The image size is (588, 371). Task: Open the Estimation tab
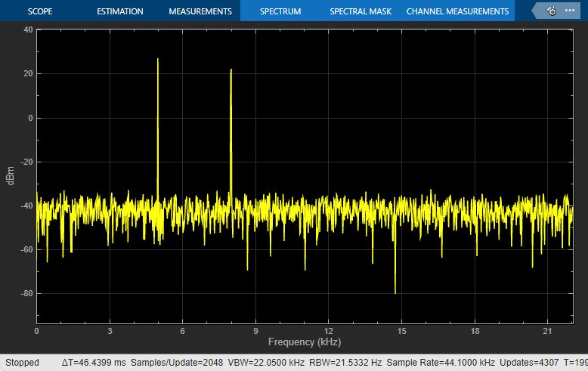tap(120, 11)
